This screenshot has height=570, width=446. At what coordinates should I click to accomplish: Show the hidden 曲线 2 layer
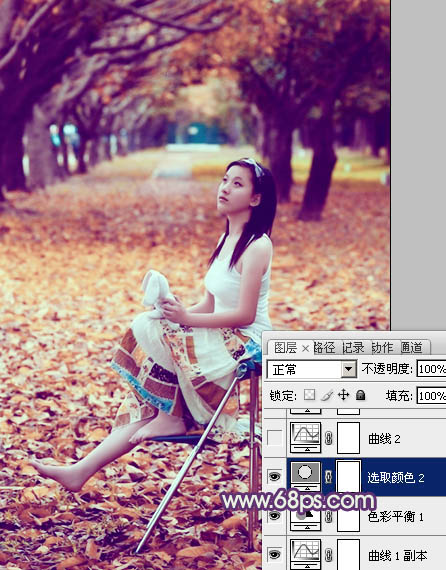274,438
